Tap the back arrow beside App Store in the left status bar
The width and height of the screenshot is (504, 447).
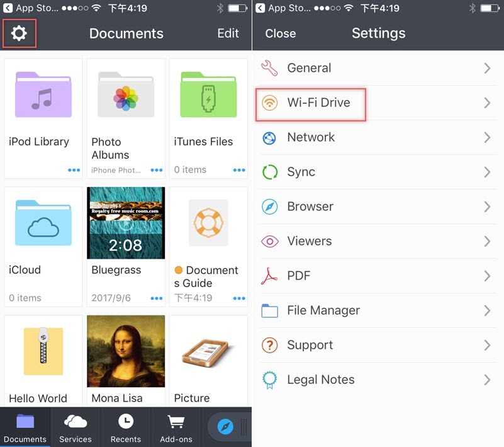click(8, 8)
